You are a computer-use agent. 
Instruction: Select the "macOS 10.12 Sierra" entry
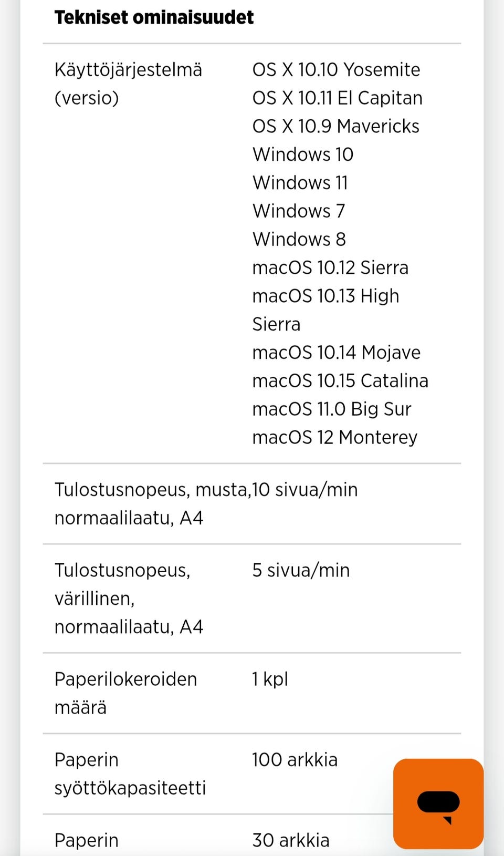tap(330, 268)
